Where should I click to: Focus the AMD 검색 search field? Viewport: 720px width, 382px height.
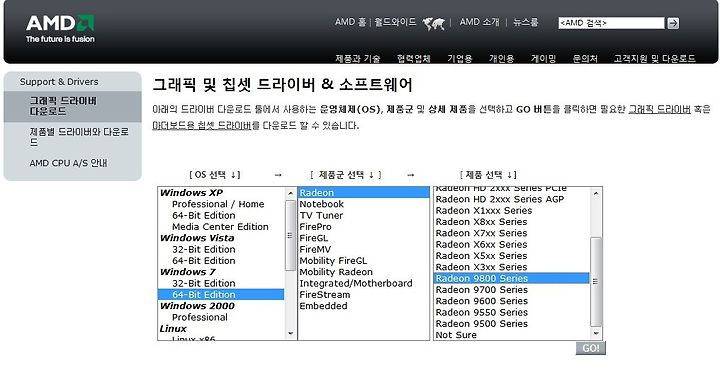click(611, 23)
